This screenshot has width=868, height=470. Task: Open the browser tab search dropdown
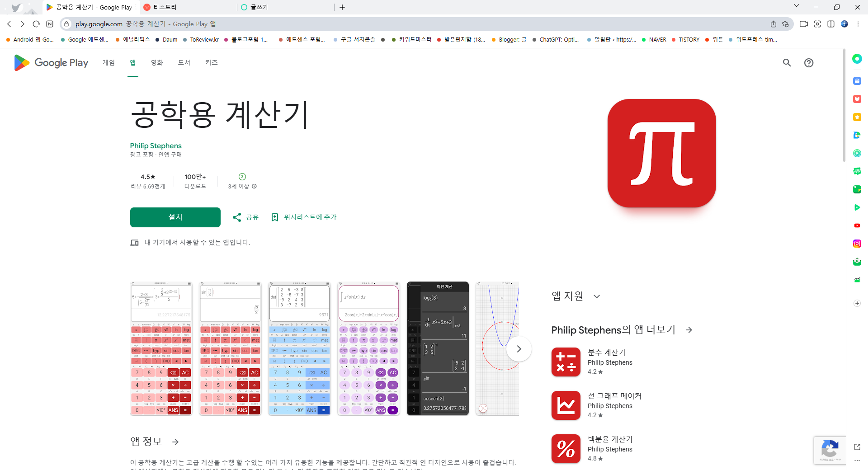797,7
